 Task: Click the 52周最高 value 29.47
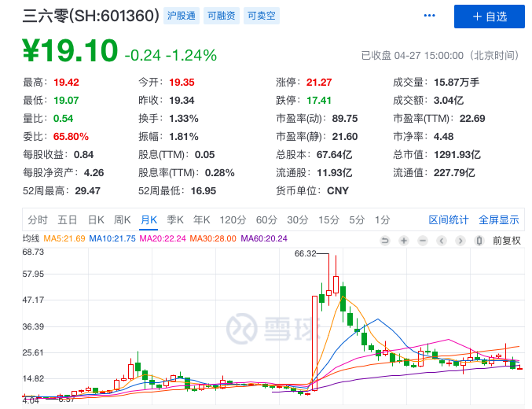pos(87,191)
